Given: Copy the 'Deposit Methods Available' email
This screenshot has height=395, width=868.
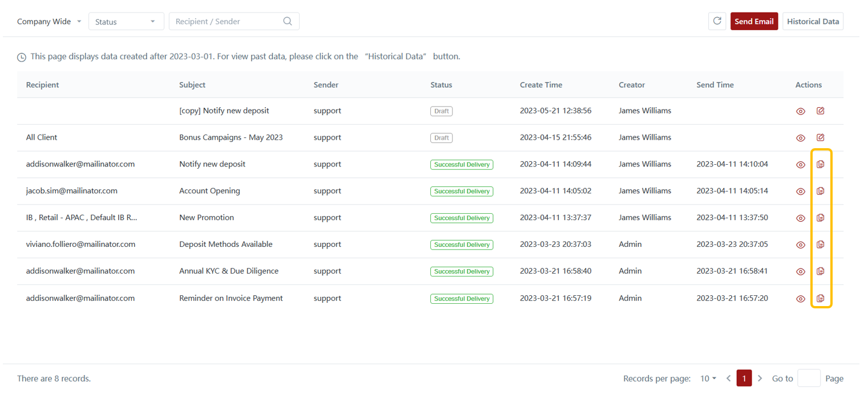Looking at the screenshot, I should (x=821, y=245).
